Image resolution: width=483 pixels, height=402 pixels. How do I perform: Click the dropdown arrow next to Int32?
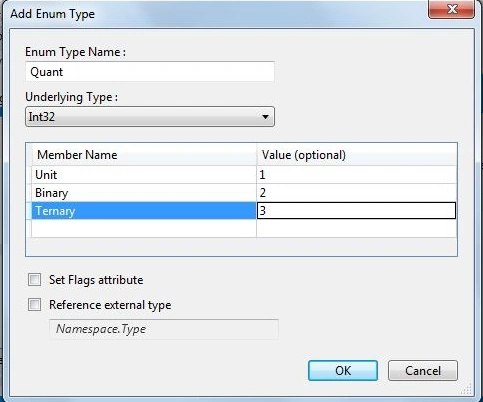coord(265,117)
